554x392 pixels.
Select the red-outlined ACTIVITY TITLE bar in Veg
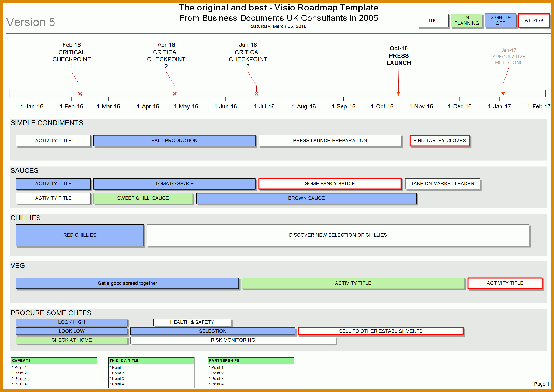(505, 283)
